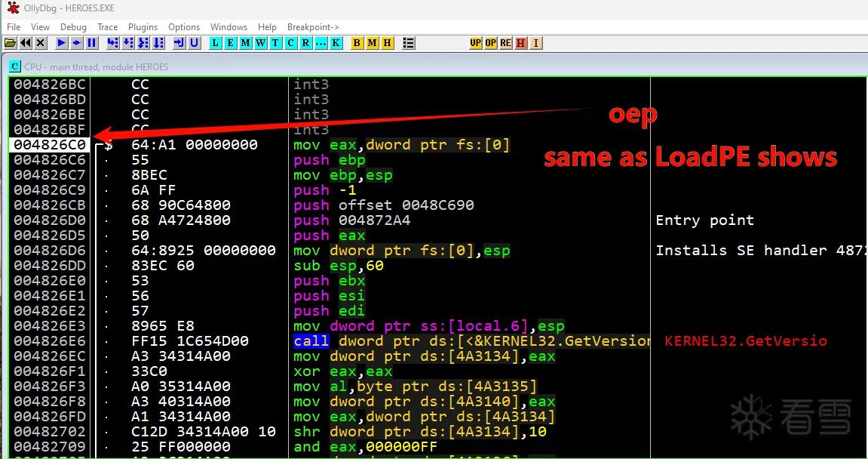The width and height of the screenshot is (868, 459).
Task: Open Handles window with yellow H button
Action: coord(388,43)
